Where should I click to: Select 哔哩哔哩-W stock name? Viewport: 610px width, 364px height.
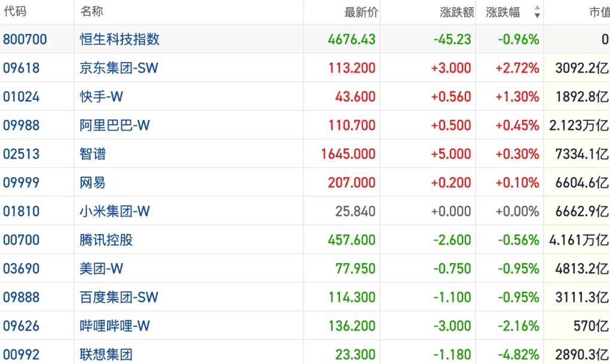[114, 326]
